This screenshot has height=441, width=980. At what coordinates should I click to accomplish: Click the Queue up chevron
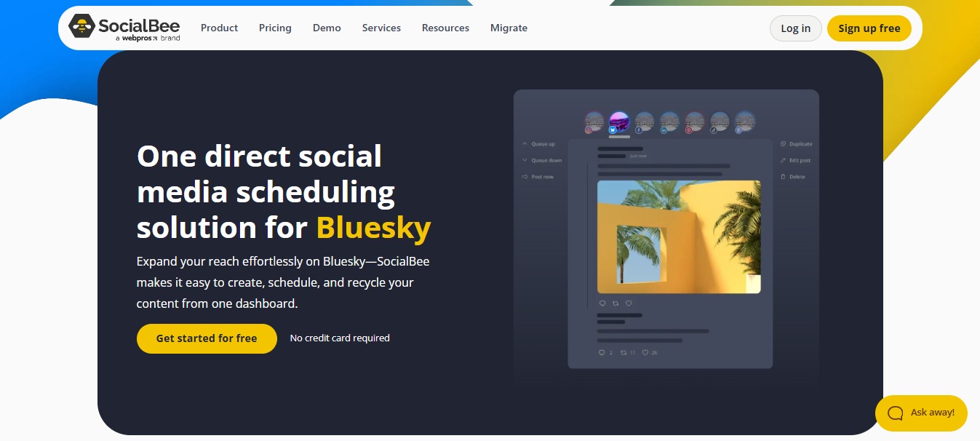(525, 144)
